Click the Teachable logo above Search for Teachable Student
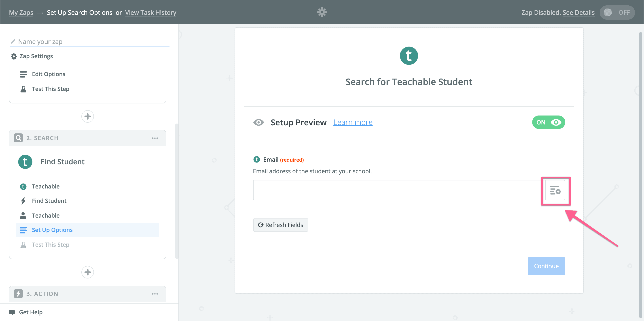This screenshot has height=321, width=644. [x=409, y=56]
